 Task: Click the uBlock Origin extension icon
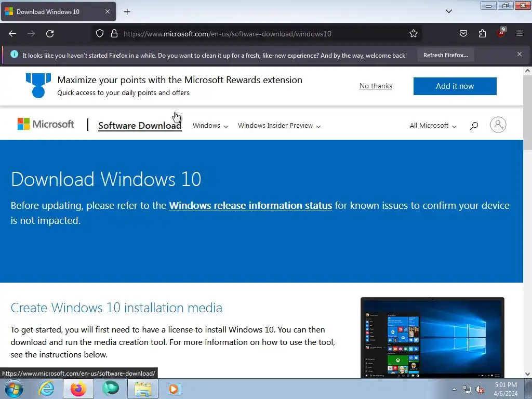point(501,33)
